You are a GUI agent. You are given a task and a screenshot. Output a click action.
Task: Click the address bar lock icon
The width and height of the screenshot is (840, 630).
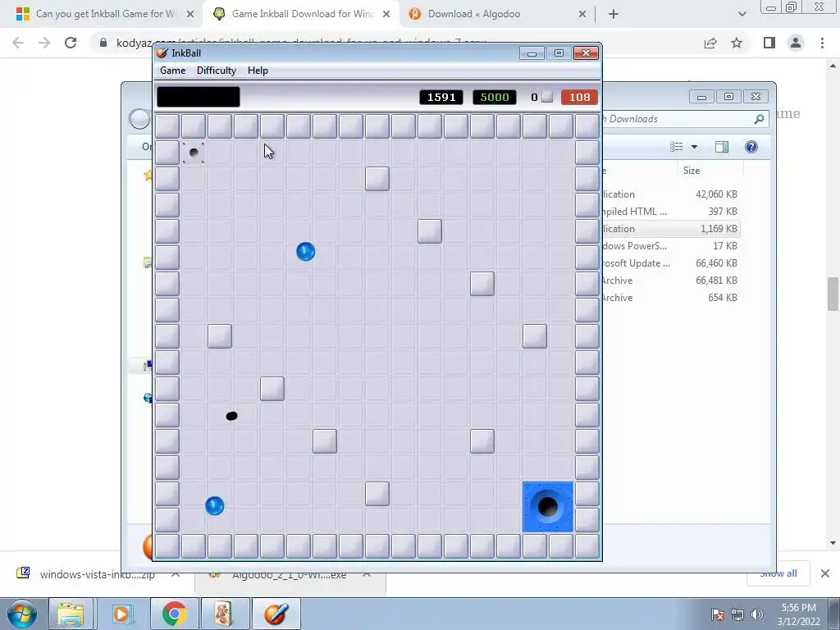pos(103,43)
